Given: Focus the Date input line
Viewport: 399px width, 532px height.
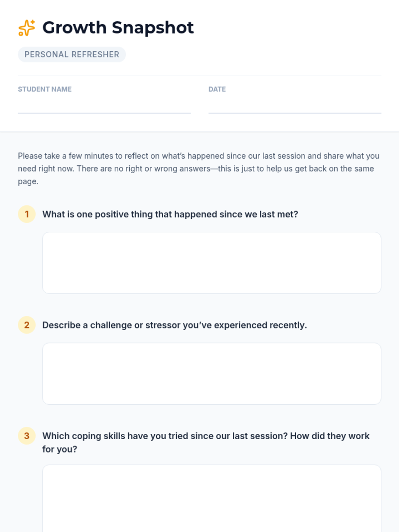Looking at the screenshot, I should [295, 106].
